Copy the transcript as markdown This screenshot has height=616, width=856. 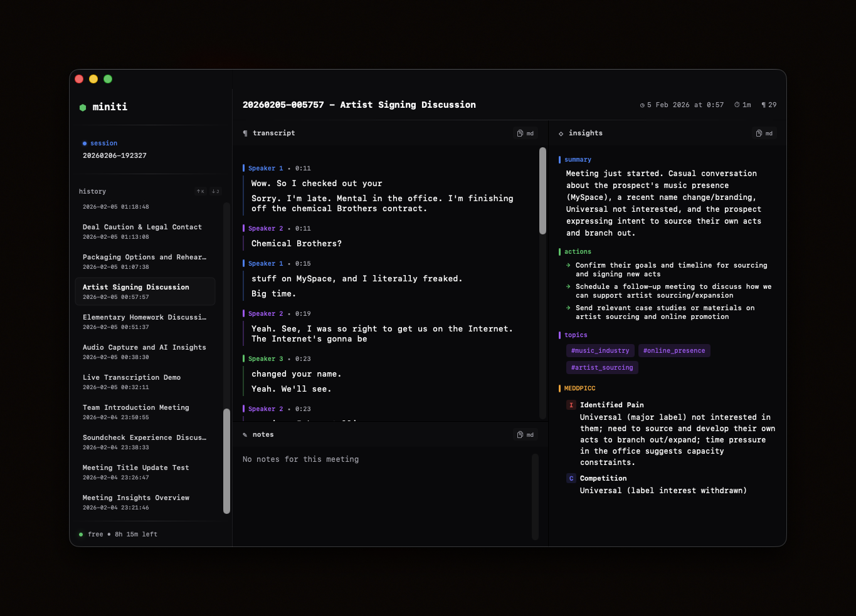(x=526, y=133)
